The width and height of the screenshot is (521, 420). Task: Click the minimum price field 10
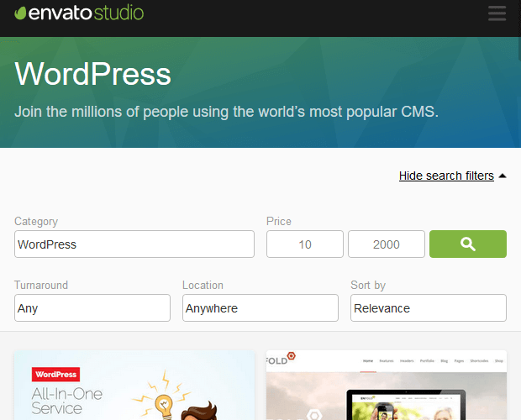point(305,244)
